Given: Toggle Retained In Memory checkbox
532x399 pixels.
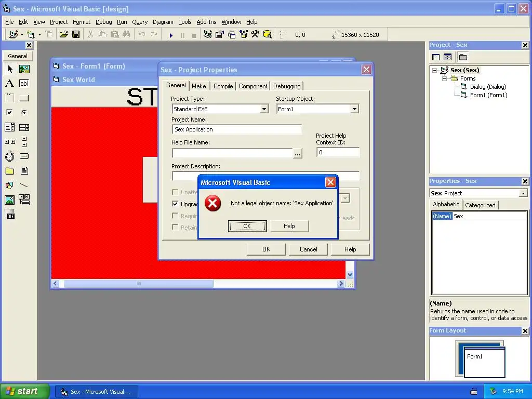Looking at the screenshot, I should 175,228.
